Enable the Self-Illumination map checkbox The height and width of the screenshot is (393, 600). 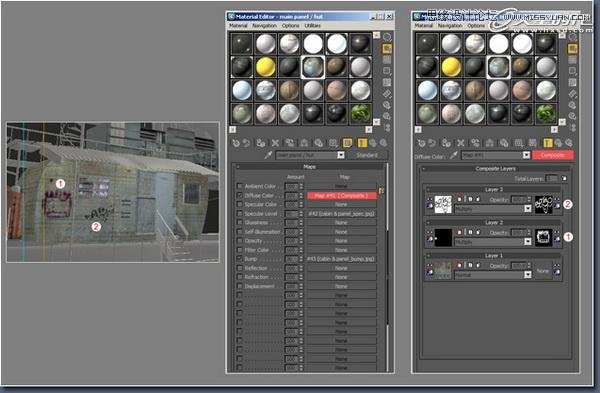240,232
